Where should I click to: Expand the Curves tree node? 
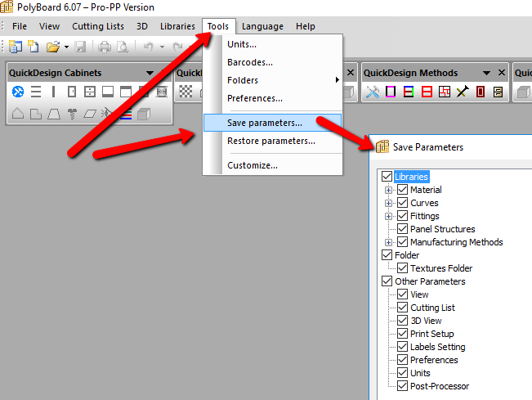388,203
